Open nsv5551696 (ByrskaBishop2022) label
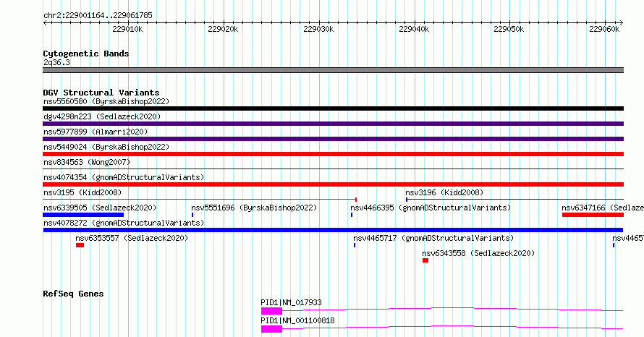 [x=254, y=208]
